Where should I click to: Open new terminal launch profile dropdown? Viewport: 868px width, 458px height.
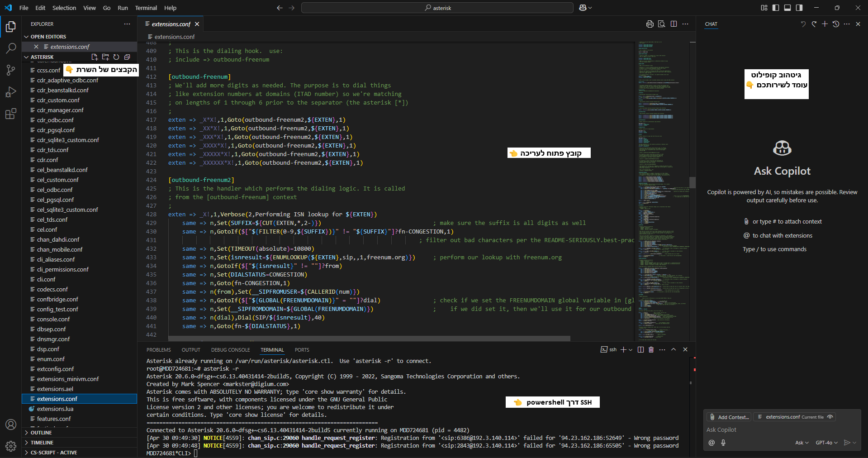coord(631,349)
